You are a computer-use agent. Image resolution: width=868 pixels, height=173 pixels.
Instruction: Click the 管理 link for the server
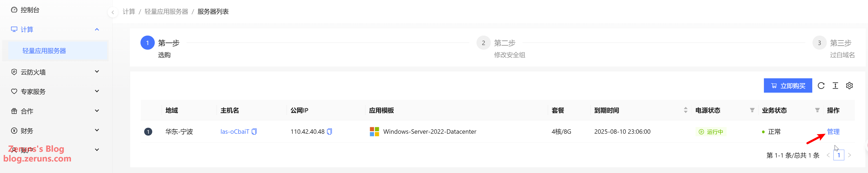[x=833, y=131]
